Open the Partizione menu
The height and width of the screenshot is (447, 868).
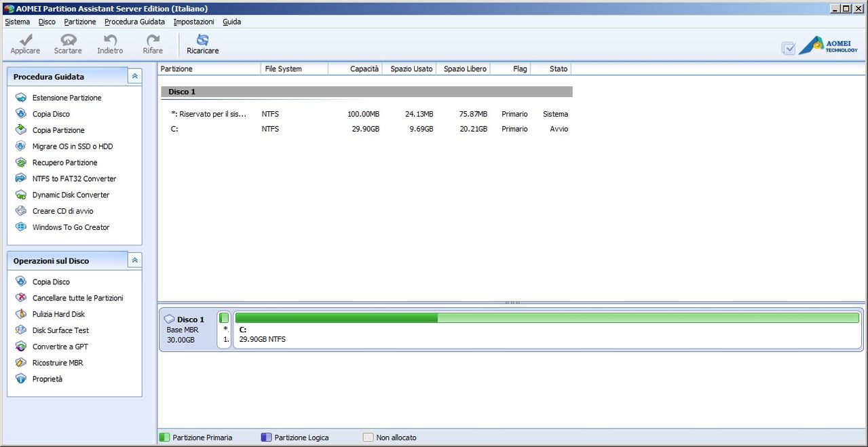click(x=80, y=22)
